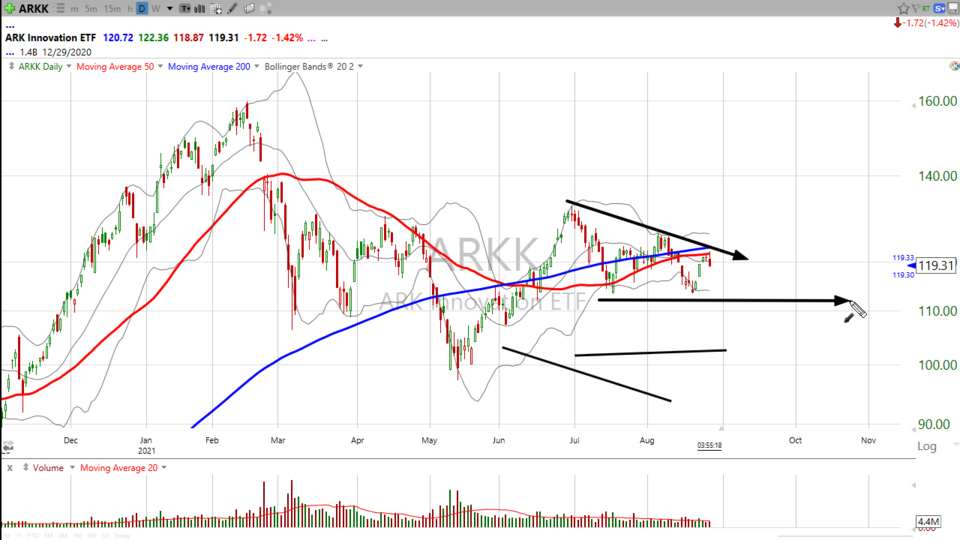This screenshot has width=960, height=540.
Task: Select the 15m timeframe
Action: [x=112, y=9]
